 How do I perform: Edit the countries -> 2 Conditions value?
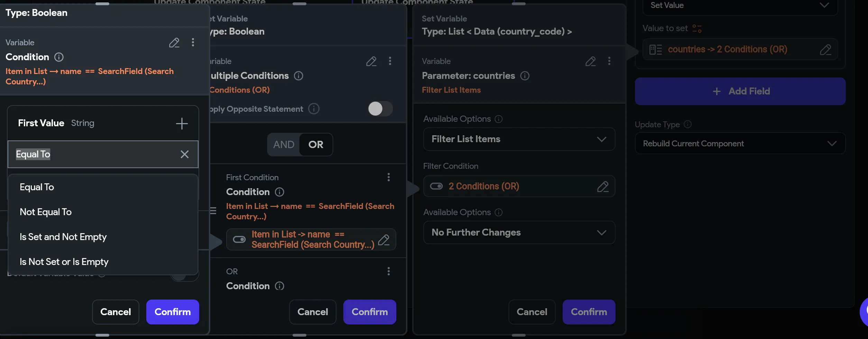(x=825, y=49)
